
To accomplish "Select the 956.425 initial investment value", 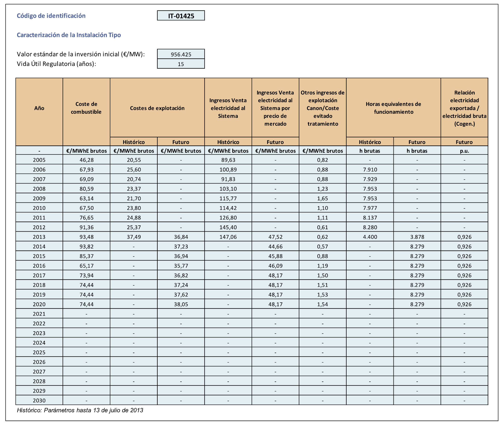I will coord(181,54).
